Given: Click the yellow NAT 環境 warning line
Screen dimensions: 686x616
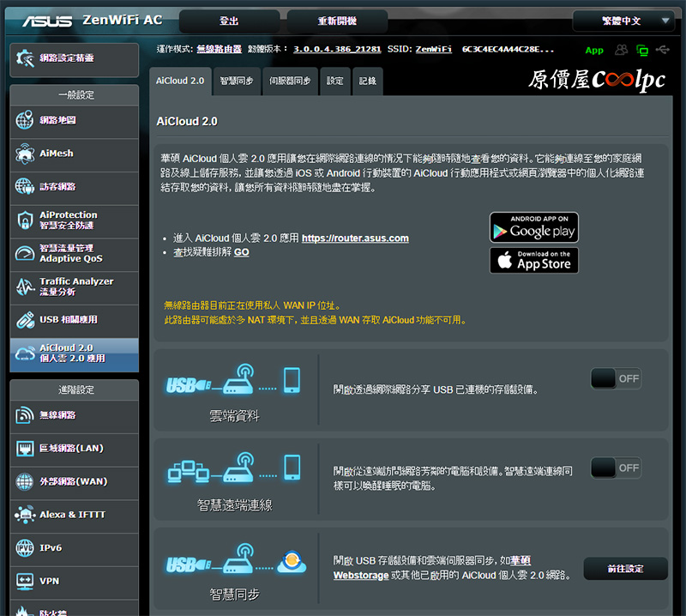Looking at the screenshot, I should point(316,321).
